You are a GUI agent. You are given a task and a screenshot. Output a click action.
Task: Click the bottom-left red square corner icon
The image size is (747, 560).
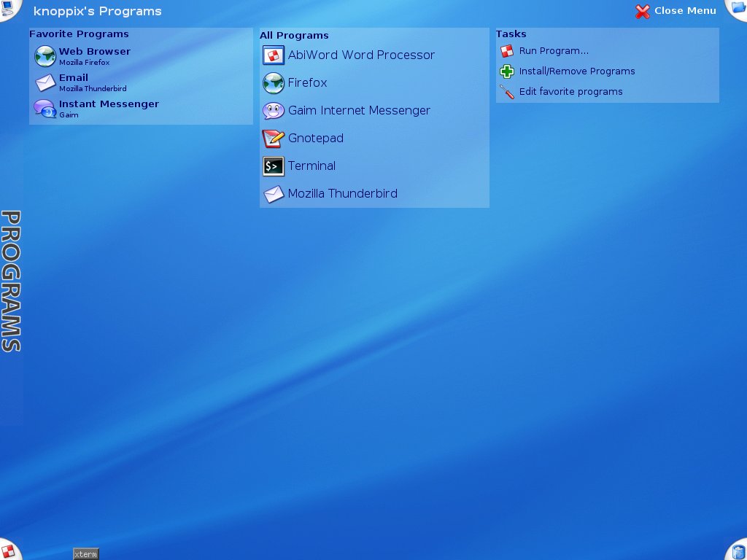click(x=9, y=550)
